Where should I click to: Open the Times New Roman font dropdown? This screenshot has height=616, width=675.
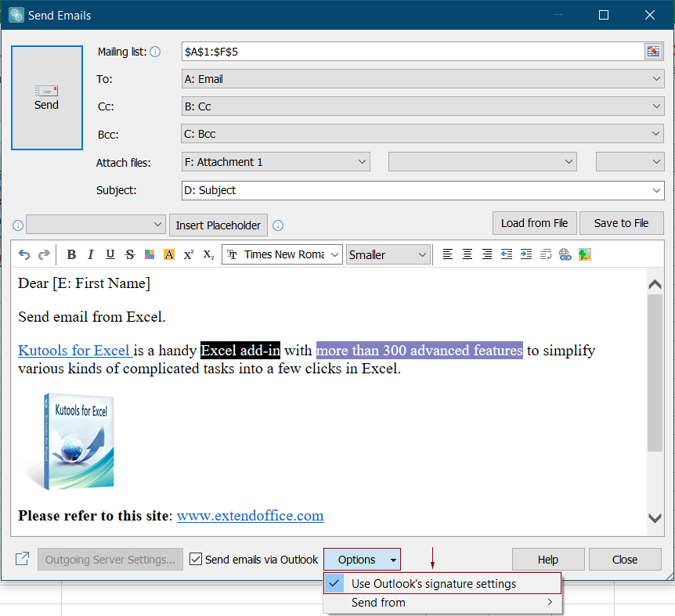[283, 254]
